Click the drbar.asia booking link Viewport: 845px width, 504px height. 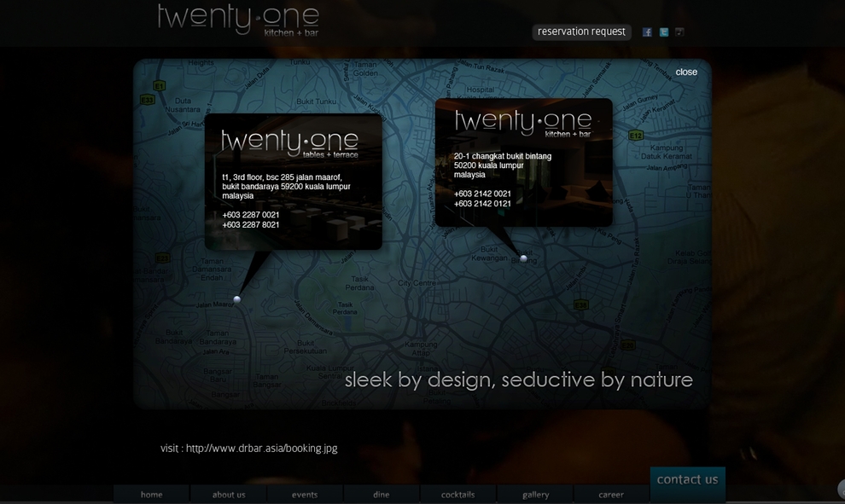point(261,449)
